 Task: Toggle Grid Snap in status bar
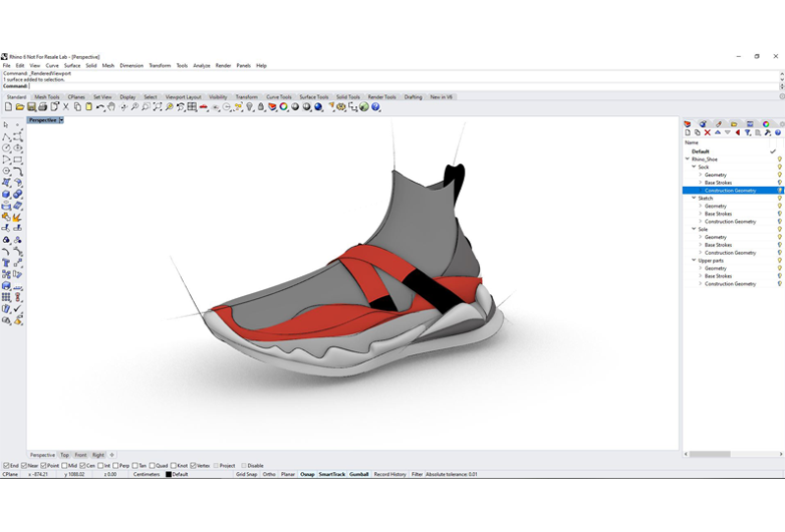(246, 474)
